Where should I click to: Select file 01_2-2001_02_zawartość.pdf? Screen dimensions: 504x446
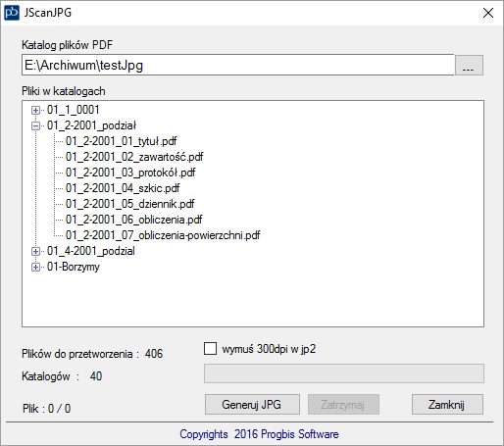134,157
